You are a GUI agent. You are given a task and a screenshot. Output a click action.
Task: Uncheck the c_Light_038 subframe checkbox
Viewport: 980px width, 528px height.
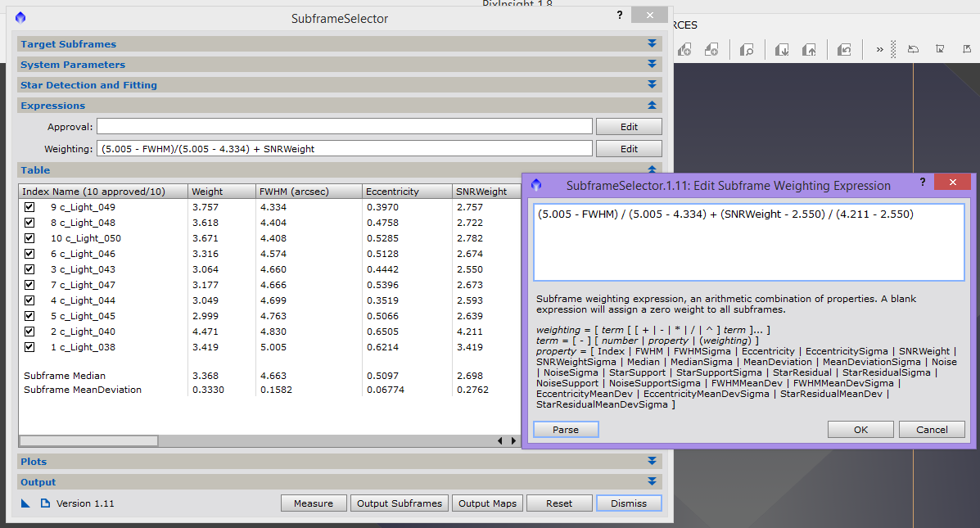[29, 347]
